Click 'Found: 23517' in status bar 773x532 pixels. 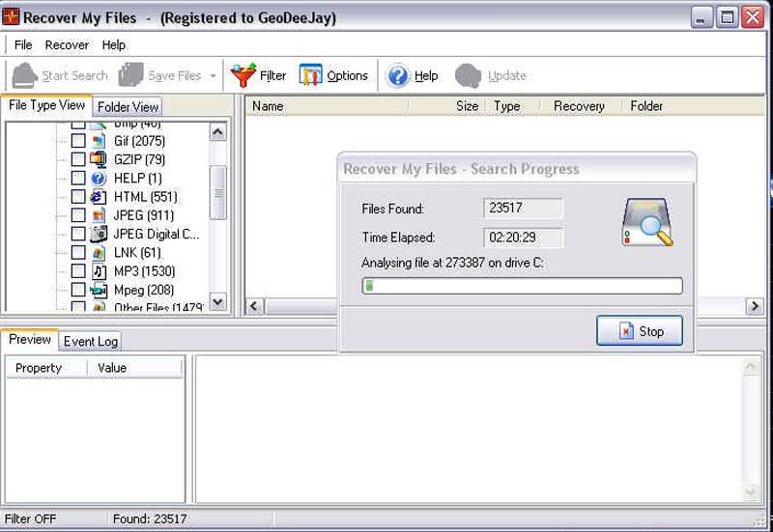point(150,518)
